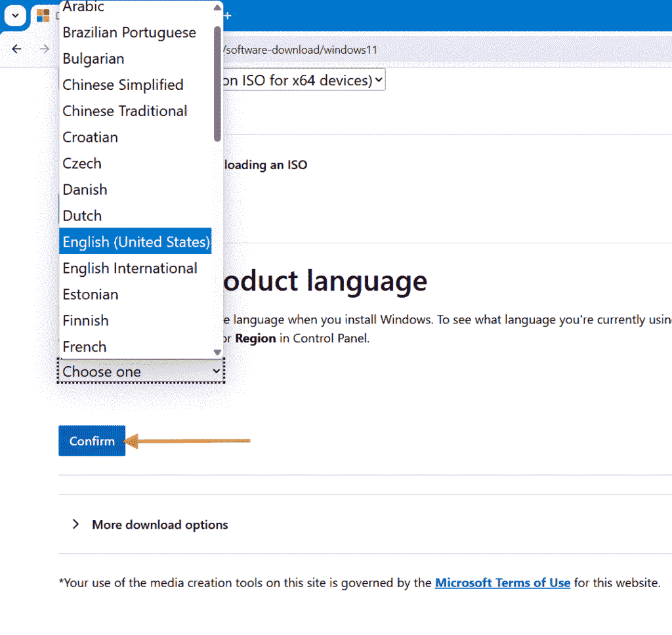This screenshot has width=672, height=635.
Task: Expand More download options
Action: (152, 524)
